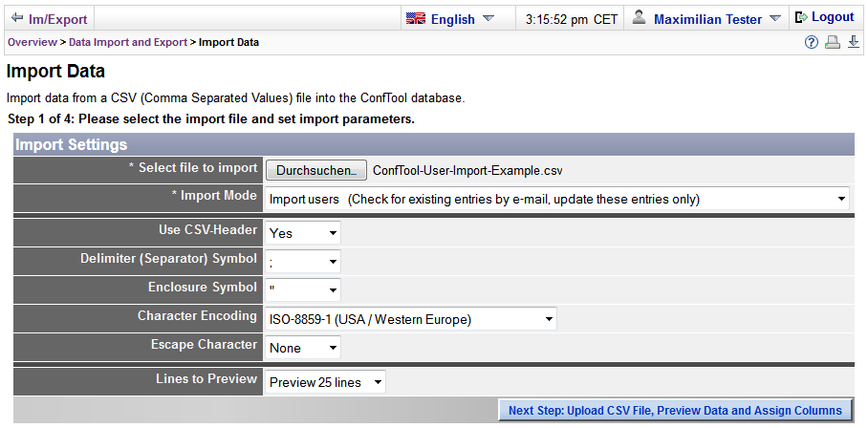Click the print page icon
Viewport: 868px width, 428px height.
pyautogui.click(x=834, y=43)
